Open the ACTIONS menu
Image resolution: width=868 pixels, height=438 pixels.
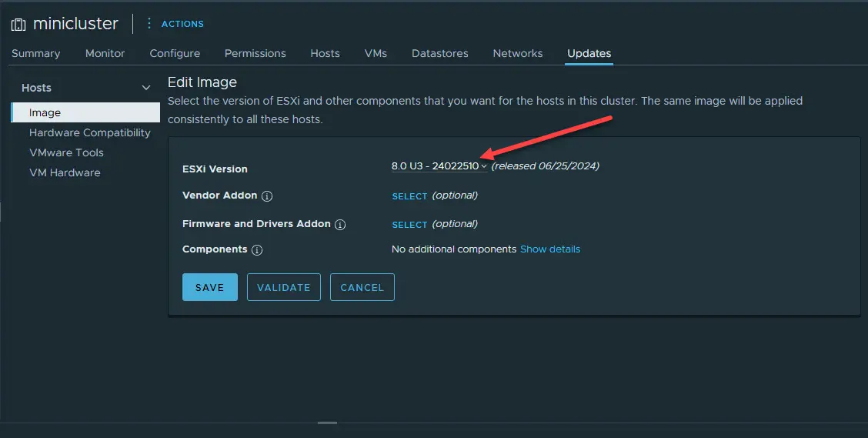(182, 24)
